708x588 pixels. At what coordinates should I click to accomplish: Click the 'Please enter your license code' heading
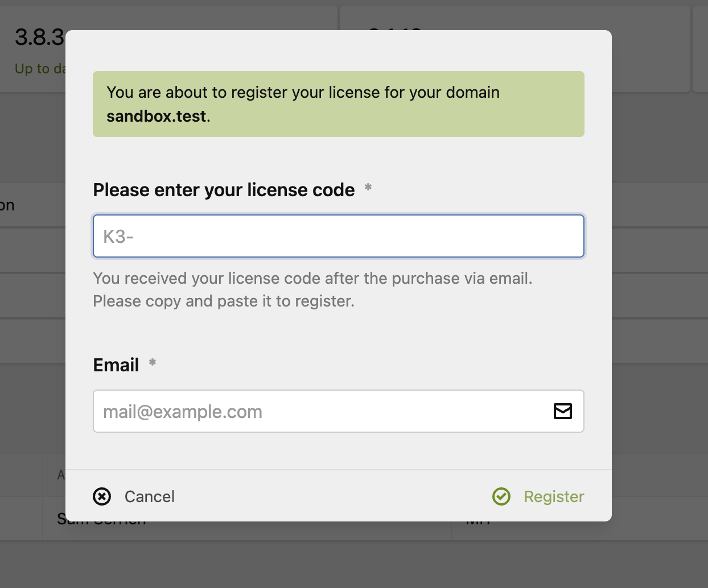tap(224, 189)
